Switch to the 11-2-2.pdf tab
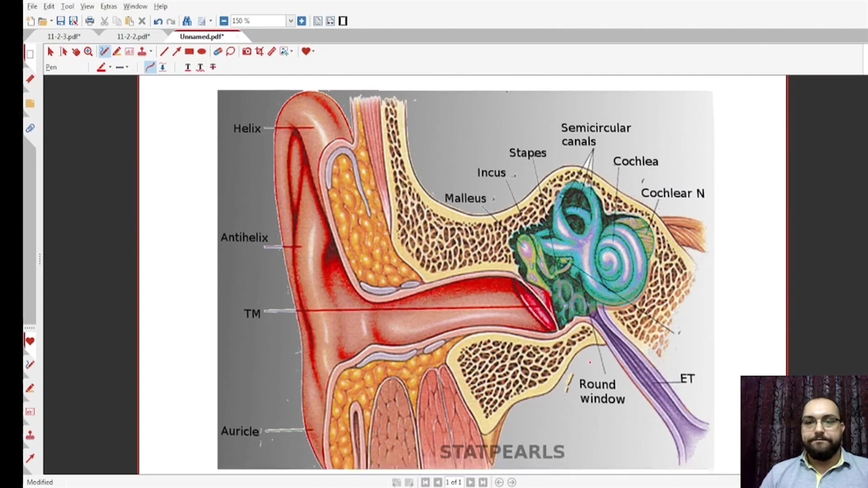868x488 pixels. 133,37
